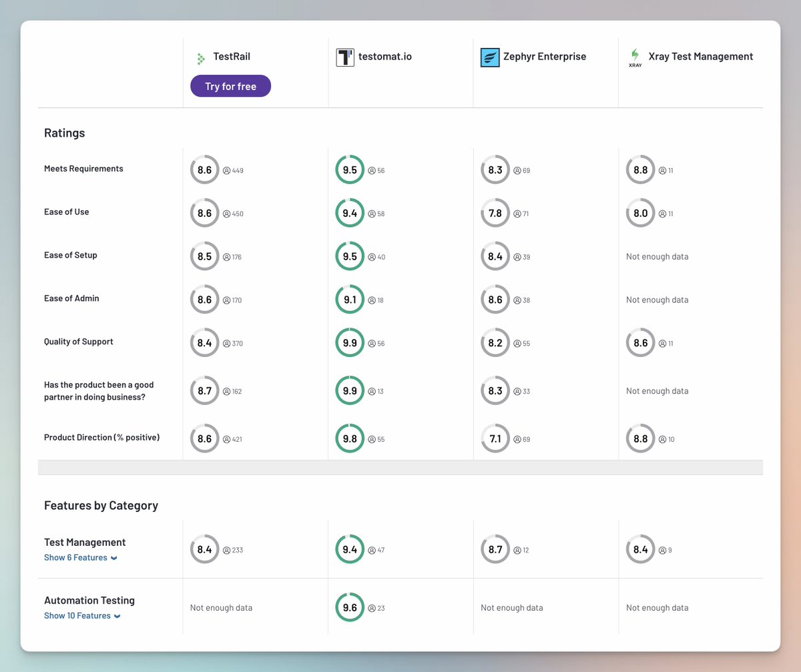Open the TestRail product name link
This screenshot has height=672, width=801.
[232, 57]
